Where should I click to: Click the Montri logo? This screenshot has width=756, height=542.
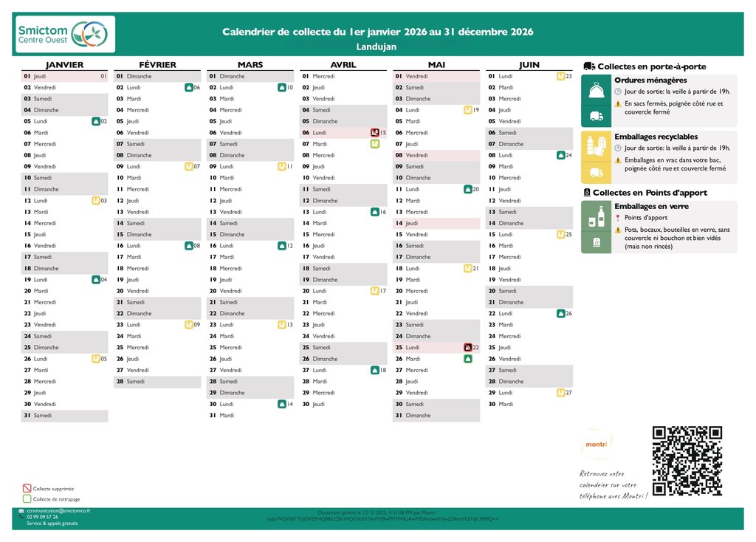click(x=596, y=445)
